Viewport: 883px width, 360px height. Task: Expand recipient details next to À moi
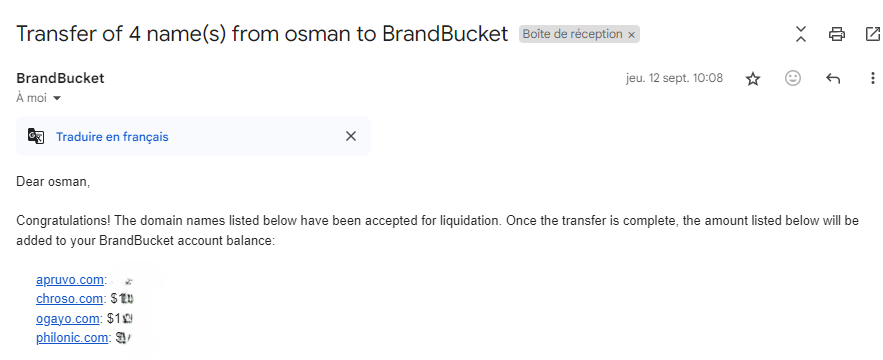pos(56,99)
